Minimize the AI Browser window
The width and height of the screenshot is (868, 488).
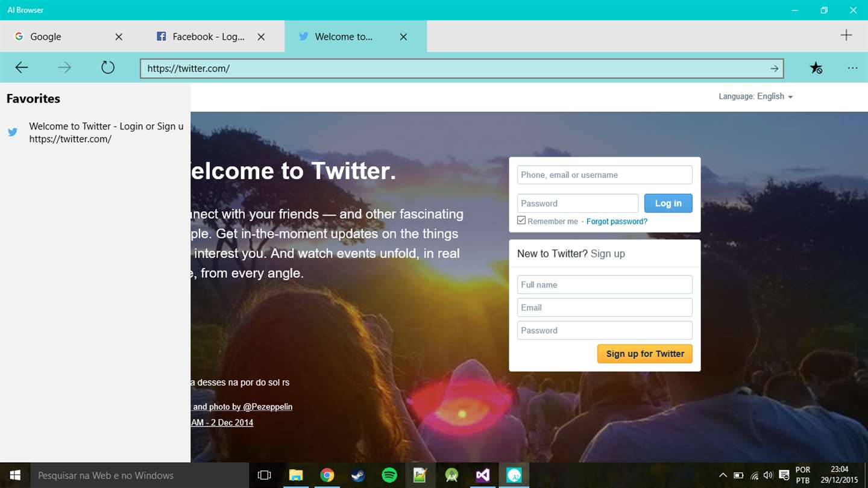796,10
